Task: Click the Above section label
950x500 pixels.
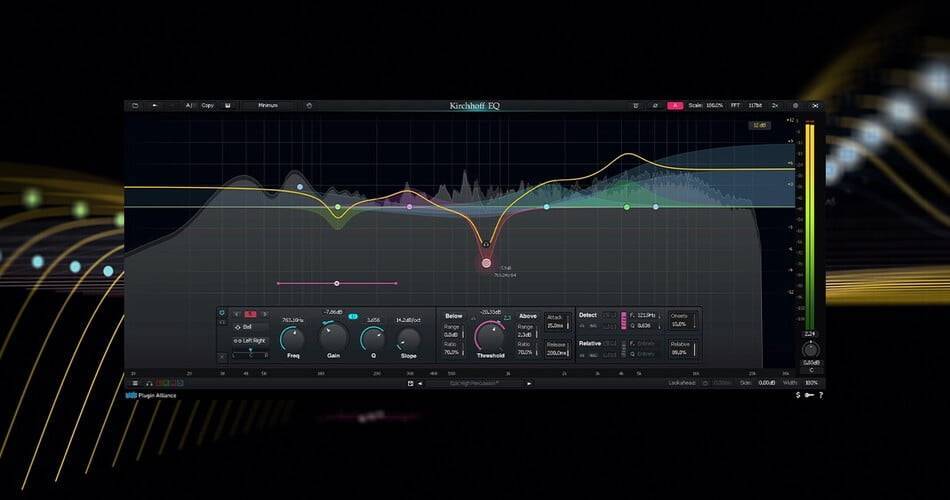Action: click(x=528, y=316)
